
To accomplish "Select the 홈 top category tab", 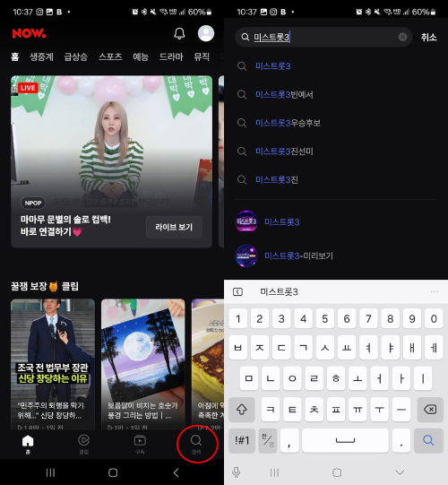I will point(15,56).
